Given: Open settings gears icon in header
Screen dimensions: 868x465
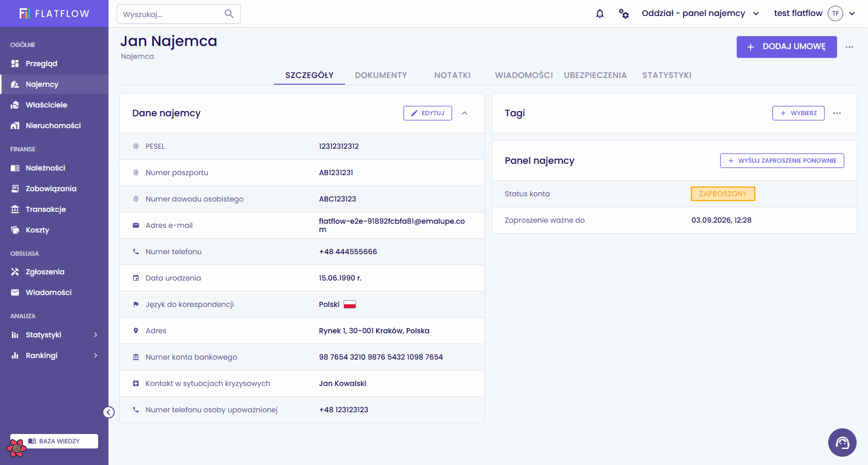Looking at the screenshot, I should click(x=624, y=13).
